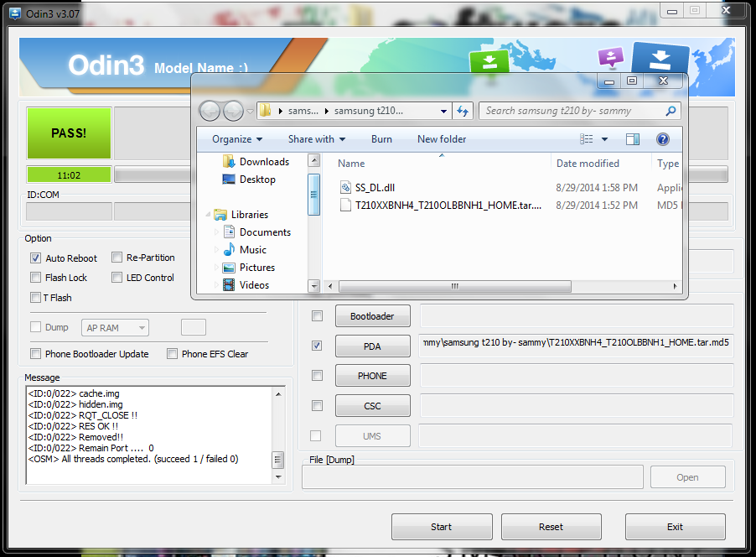Screen dimensions: 756x557
Task: Collapse the Libraries tree node
Action: (x=209, y=214)
